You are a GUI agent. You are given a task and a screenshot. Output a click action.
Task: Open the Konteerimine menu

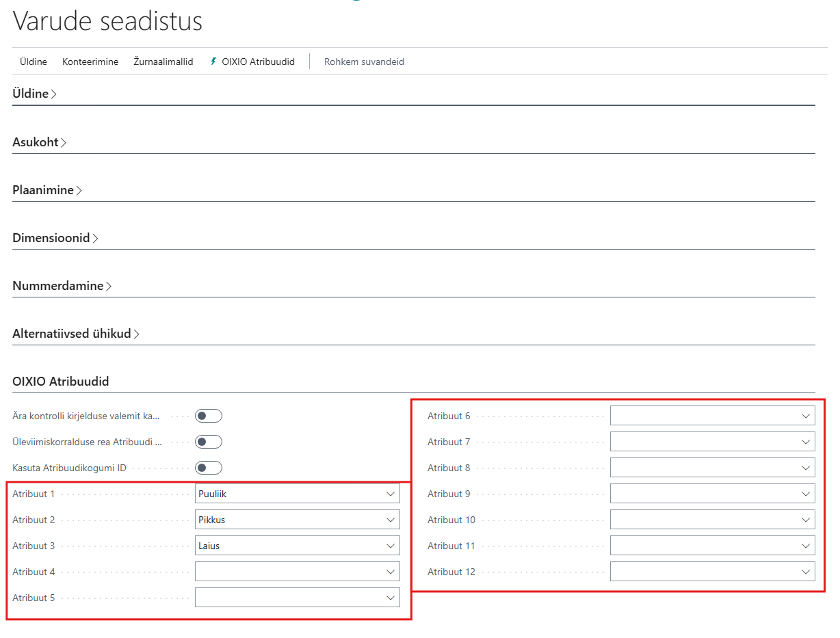pyautogui.click(x=90, y=62)
